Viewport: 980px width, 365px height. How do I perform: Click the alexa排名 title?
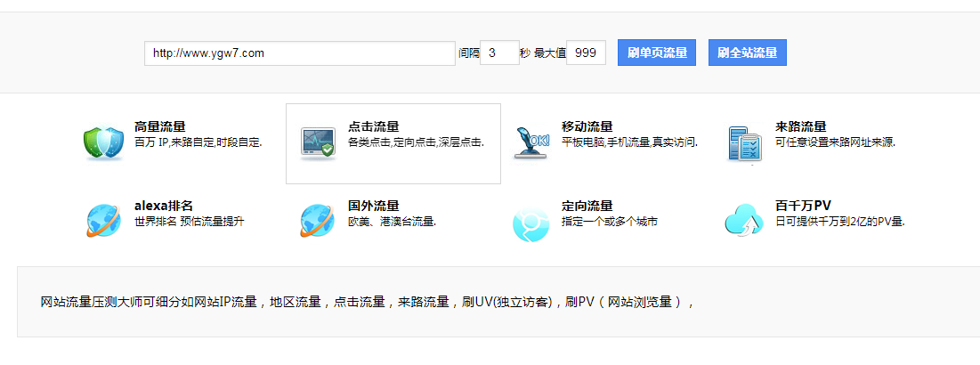[164, 205]
